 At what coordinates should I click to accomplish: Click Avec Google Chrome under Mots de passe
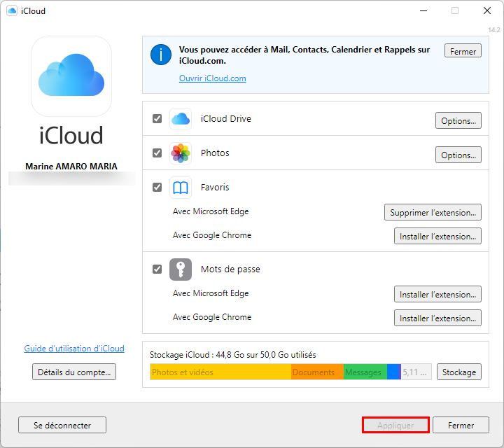pyautogui.click(x=212, y=317)
